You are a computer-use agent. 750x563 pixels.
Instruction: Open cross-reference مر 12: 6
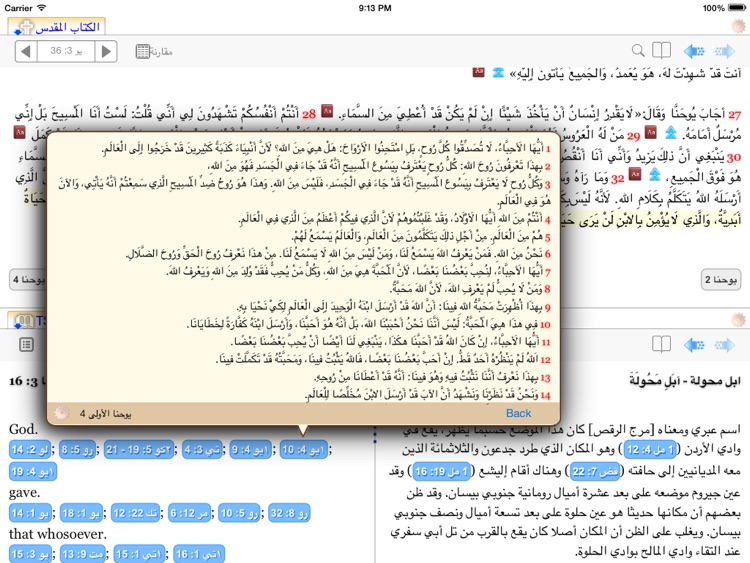(189, 513)
